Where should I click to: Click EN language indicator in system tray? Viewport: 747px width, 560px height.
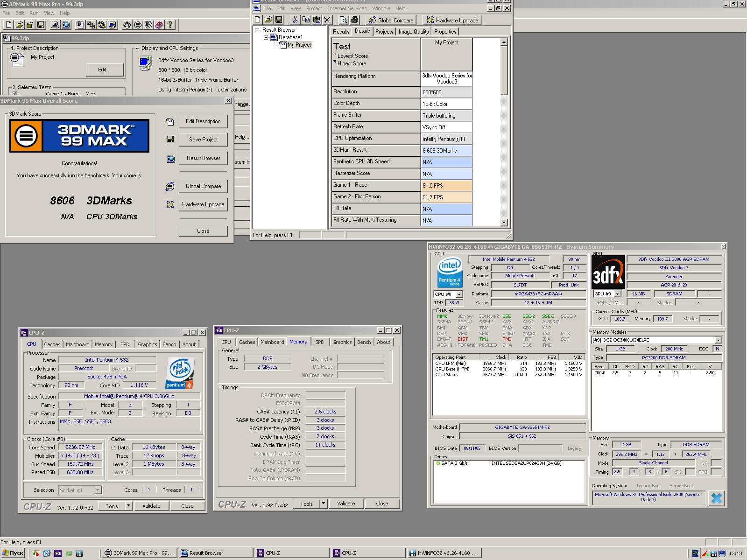pos(695,553)
